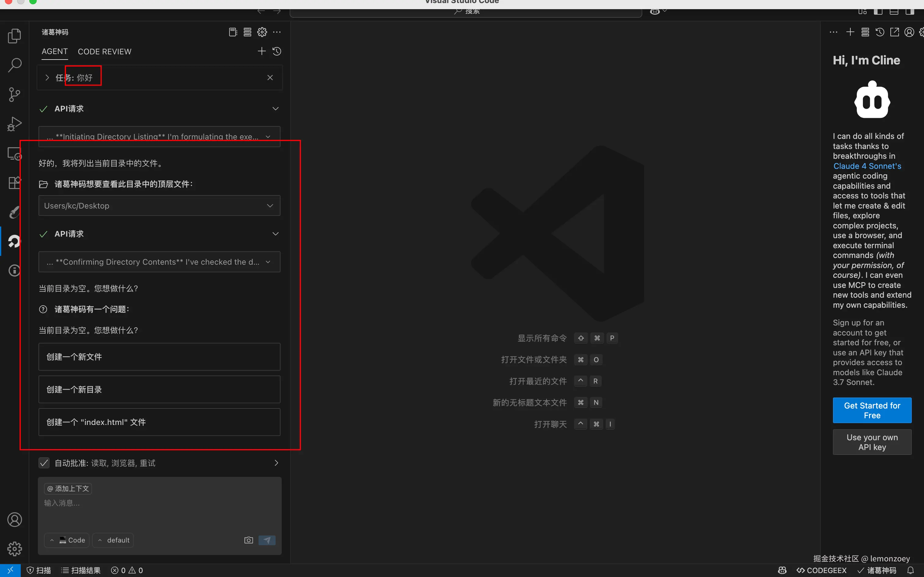Open the Explorer icon in activity bar

(x=14, y=36)
